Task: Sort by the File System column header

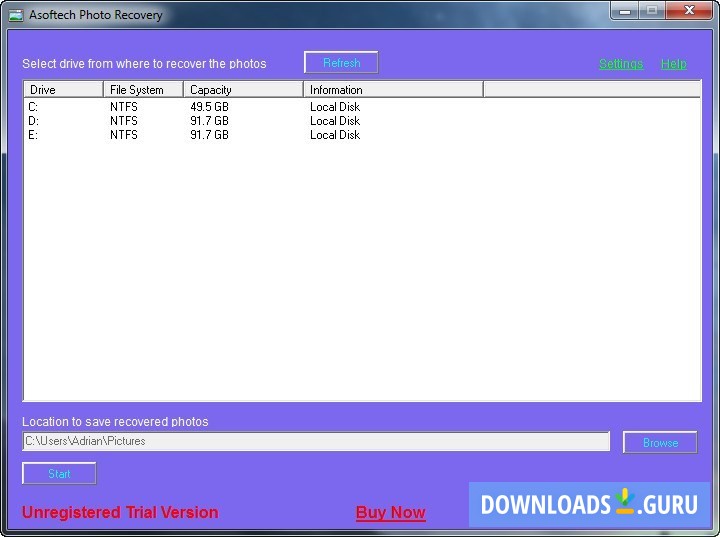Action: [x=143, y=90]
